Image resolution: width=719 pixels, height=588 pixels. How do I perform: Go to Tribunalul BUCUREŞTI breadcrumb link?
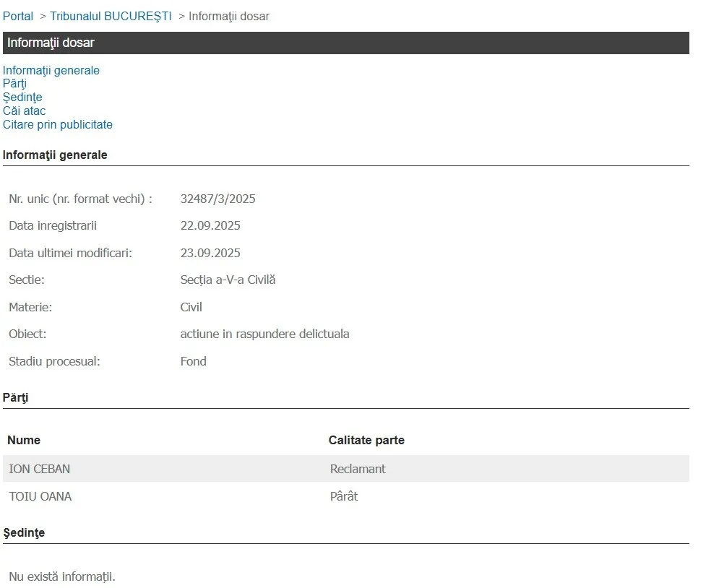(111, 16)
